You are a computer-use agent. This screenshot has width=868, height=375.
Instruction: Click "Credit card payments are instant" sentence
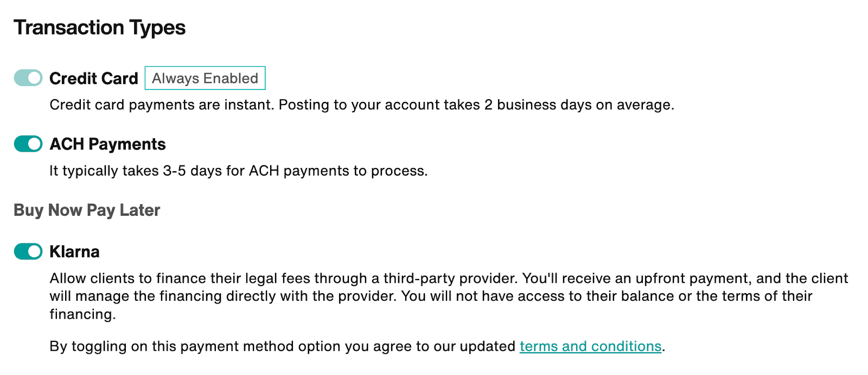[x=162, y=105]
